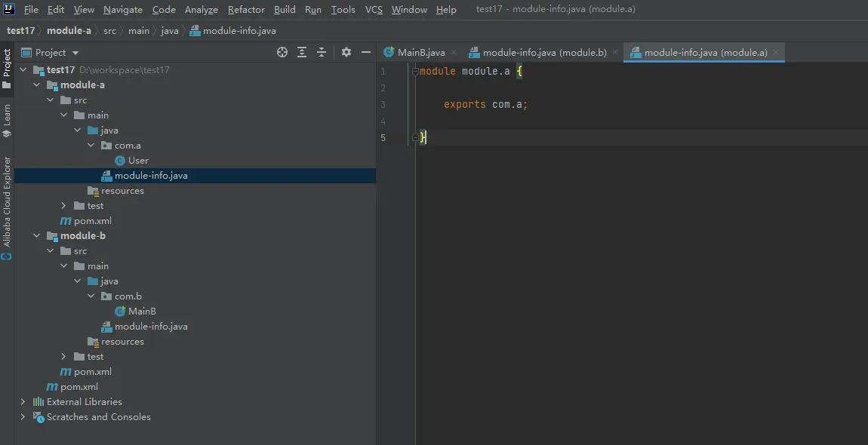Screen dimensions: 868x445
Task: Open the Project view dropdown
Action: tap(75, 53)
